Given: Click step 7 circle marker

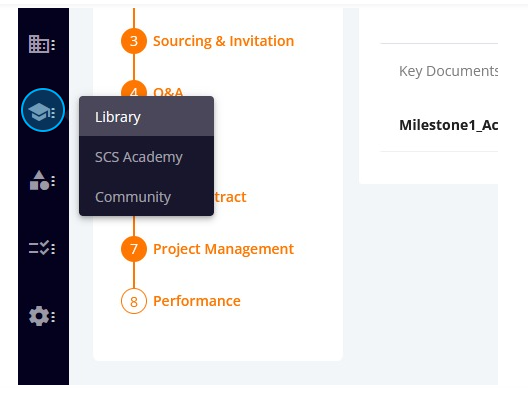Looking at the screenshot, I should [134, 249].
